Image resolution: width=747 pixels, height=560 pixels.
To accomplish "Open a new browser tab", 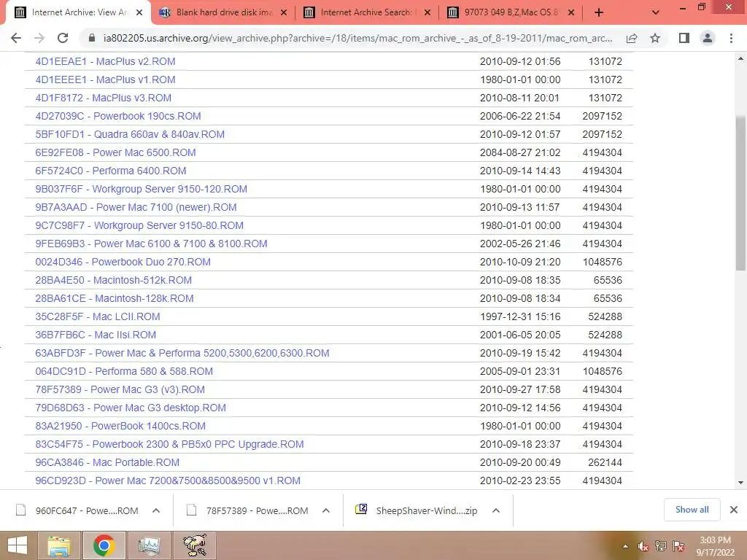I will 599,13.
